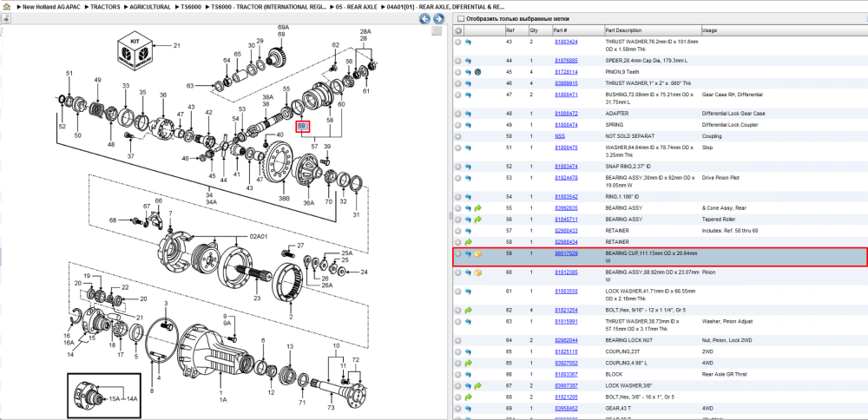Toggle the show only selected labels checkbox
Image resolution: width=868 pixels, height=420 pixels.
[x=461, y=19]
